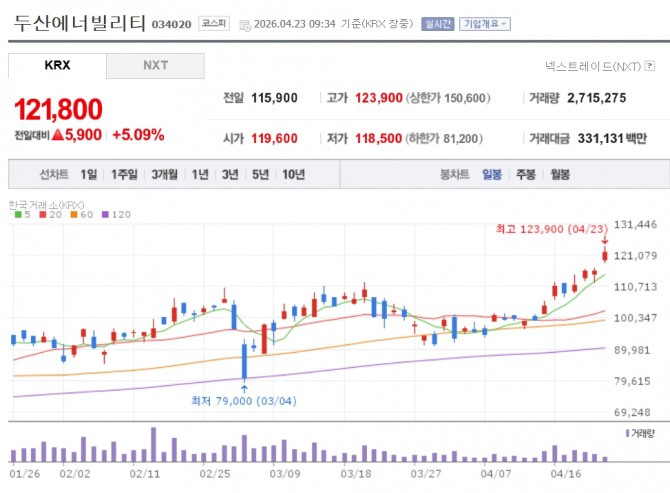Click the NXT help question-mark icon

point(649,66)
